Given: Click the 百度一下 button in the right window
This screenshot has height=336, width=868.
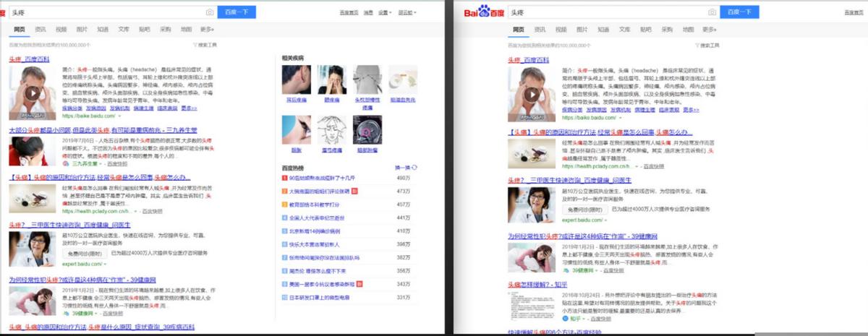Looking at the screenshot, I should pos(739,12).
